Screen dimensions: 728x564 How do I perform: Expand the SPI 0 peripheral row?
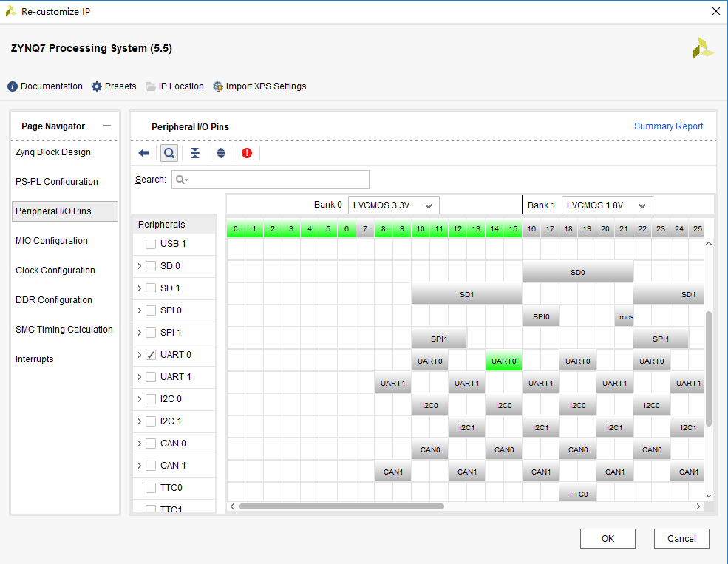pos(139,310)
